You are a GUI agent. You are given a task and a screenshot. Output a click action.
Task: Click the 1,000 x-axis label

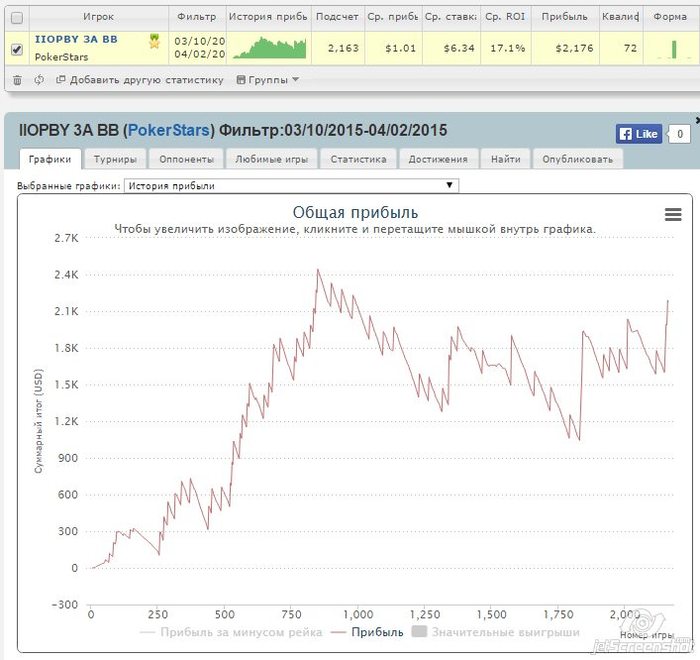click(x=358, y=615)
